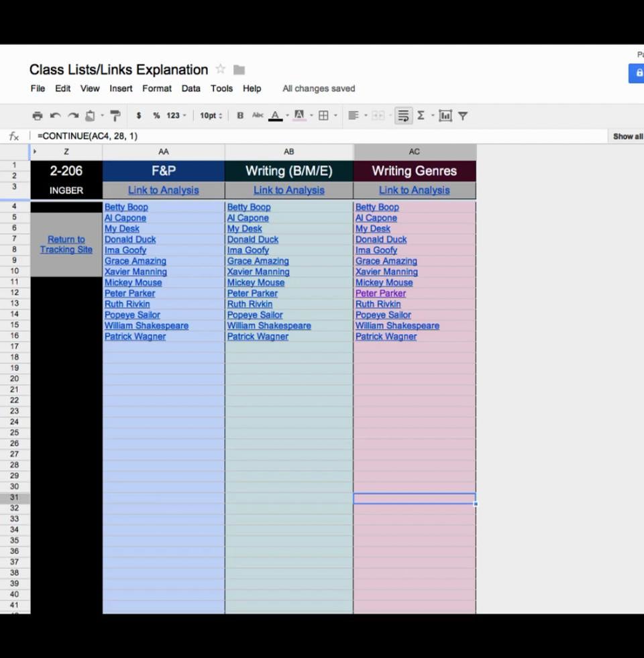Click the blue lock Share button

point(637,73)
